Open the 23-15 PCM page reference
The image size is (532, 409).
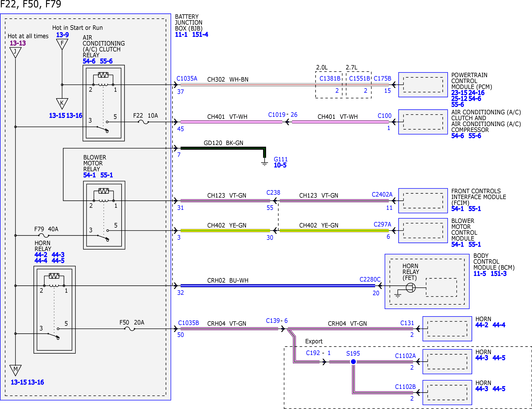(459, 93)
